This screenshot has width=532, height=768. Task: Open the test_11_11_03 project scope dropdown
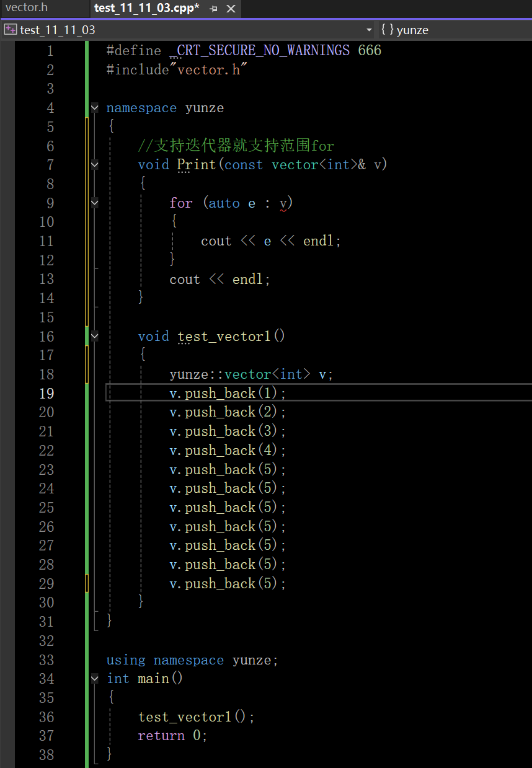(188, 30)
